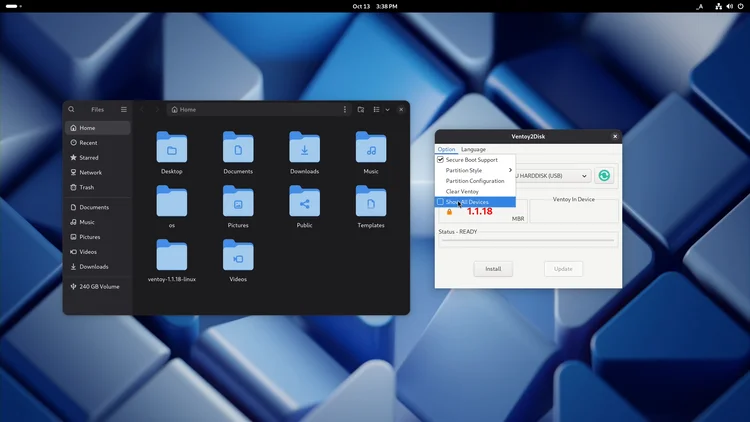Select 240 GB Volume in Files sidebar
The height and width of the screenshot is (422, 750).
(x=98, y=287)
